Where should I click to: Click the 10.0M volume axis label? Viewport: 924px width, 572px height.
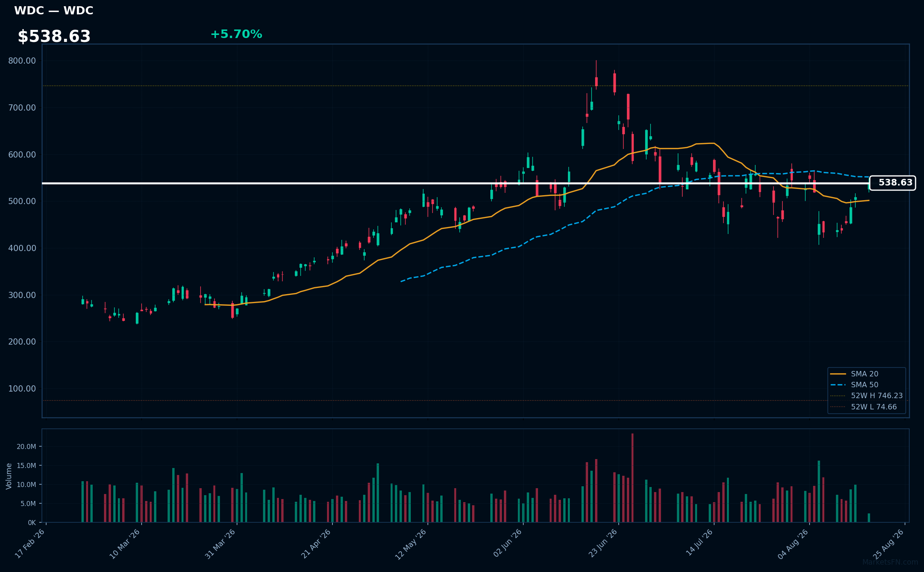tap(26, 485)
